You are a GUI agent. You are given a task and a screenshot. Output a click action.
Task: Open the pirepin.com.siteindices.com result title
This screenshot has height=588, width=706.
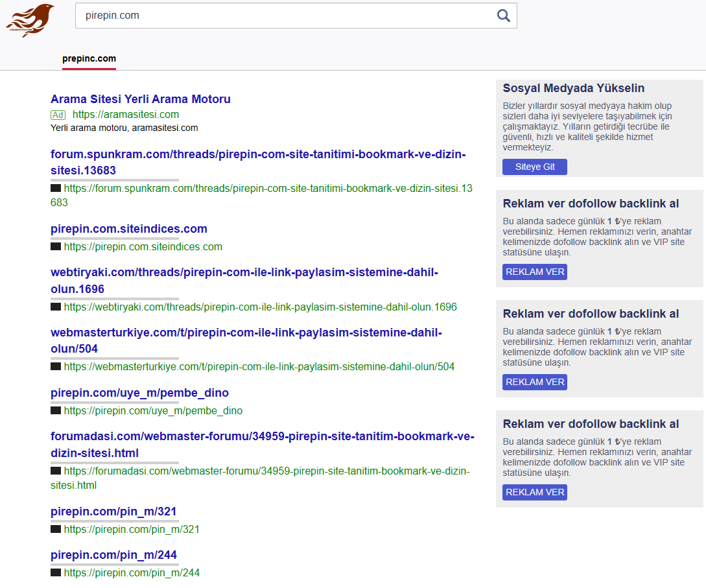pyautogui.click(x=129, y=229)
